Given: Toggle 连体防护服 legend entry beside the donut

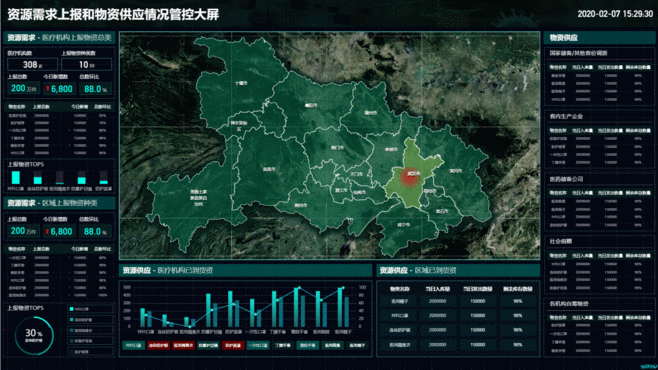Looking at the screenshot, I should (x=90, y=320).
